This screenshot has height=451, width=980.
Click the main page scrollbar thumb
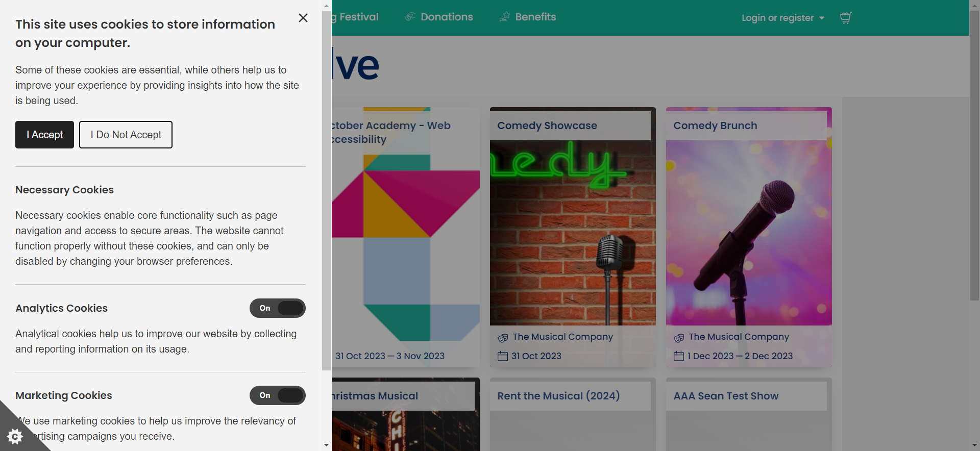click(x=974, y=155)
